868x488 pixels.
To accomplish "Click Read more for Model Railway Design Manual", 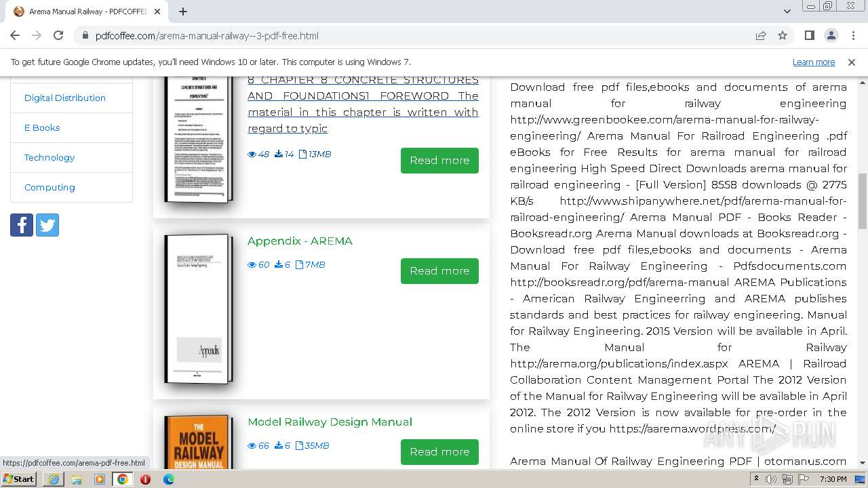I will click(x=439, y=452).
